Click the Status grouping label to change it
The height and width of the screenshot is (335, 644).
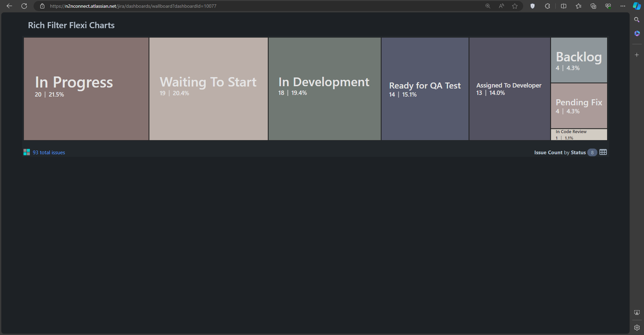click(x=578, y=152)
